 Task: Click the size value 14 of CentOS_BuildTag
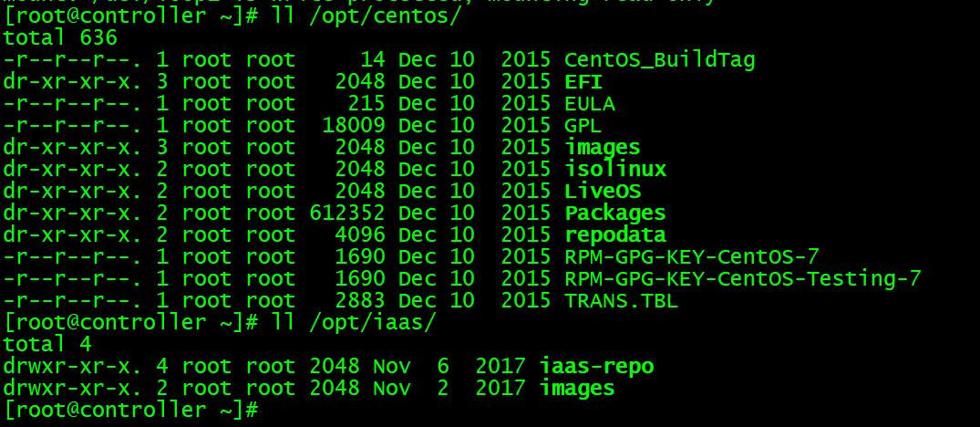pos(373,60)
